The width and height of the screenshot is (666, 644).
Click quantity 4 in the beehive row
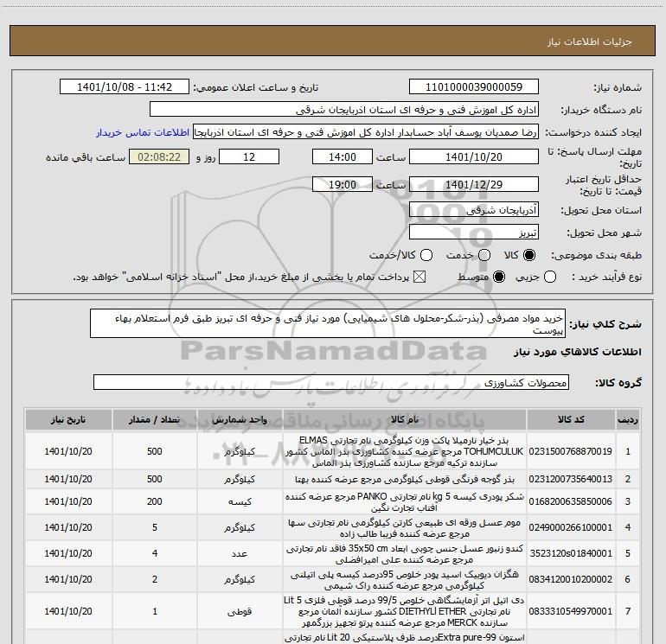point(155,553)
